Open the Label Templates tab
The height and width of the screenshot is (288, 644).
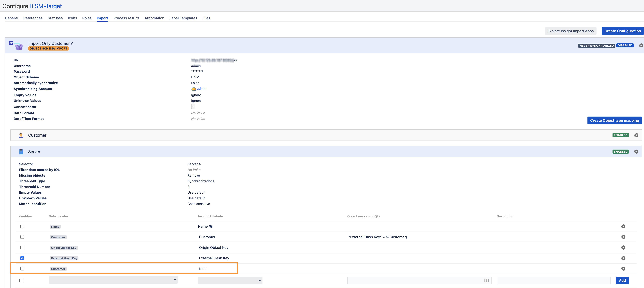pyautogui.click(x=183, y=18)
